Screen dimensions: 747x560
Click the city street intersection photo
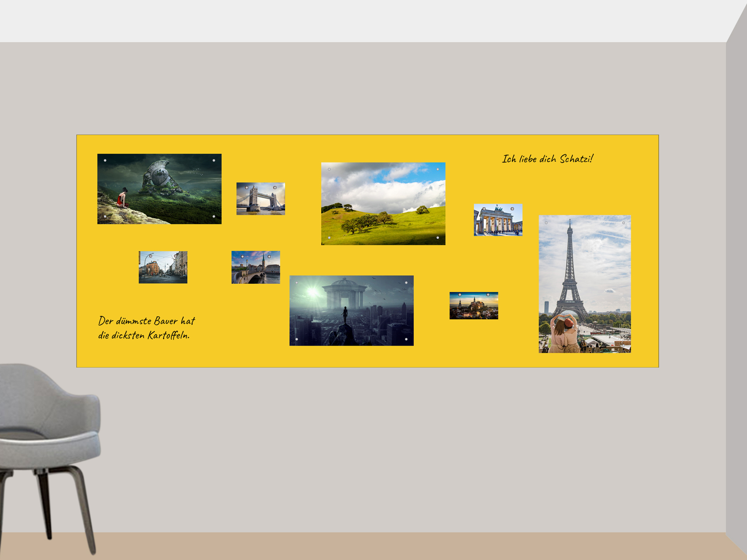point(163,268)
